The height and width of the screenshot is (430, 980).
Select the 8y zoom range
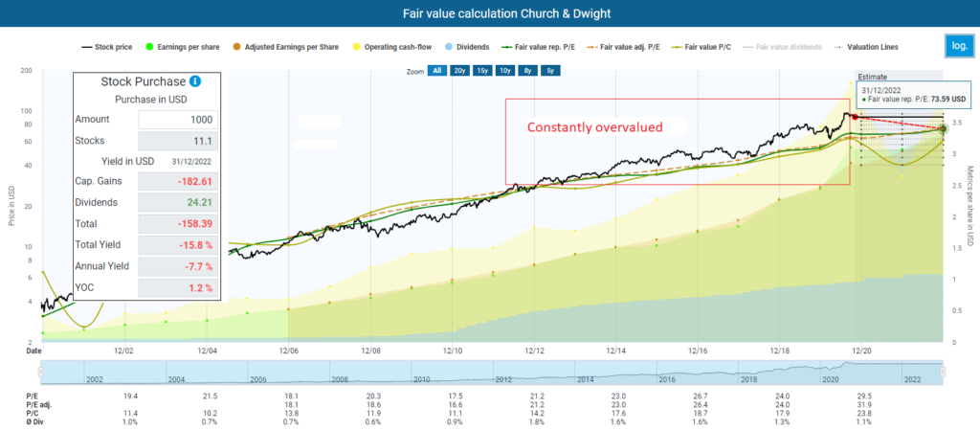coord(527,71)
